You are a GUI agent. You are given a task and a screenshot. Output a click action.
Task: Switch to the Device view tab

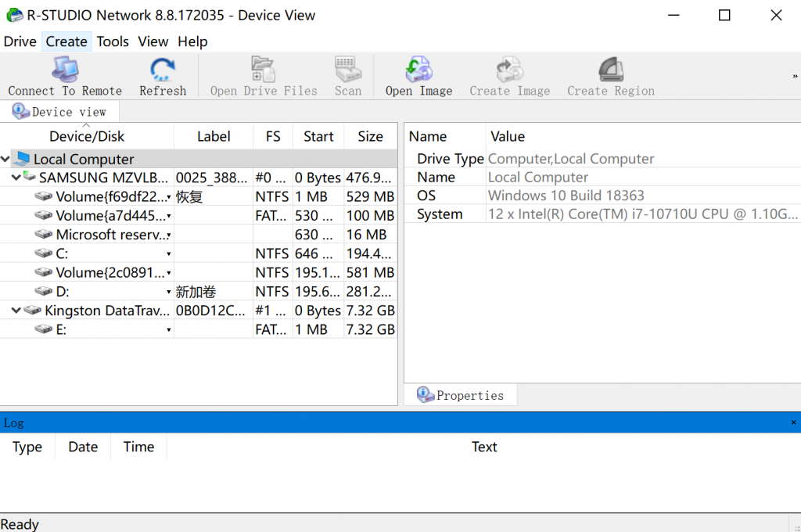pyautogui.click(x=59, y=111)
